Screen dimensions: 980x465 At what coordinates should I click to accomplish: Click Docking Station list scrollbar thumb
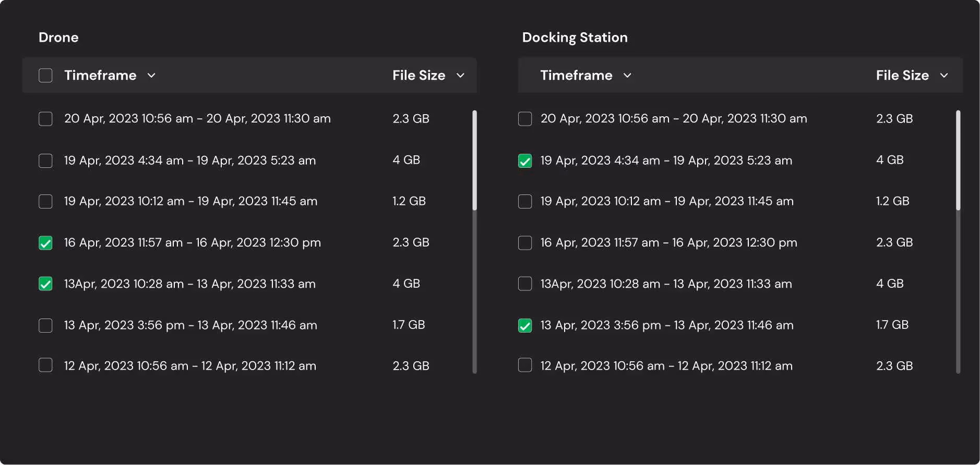click(958, 161)
